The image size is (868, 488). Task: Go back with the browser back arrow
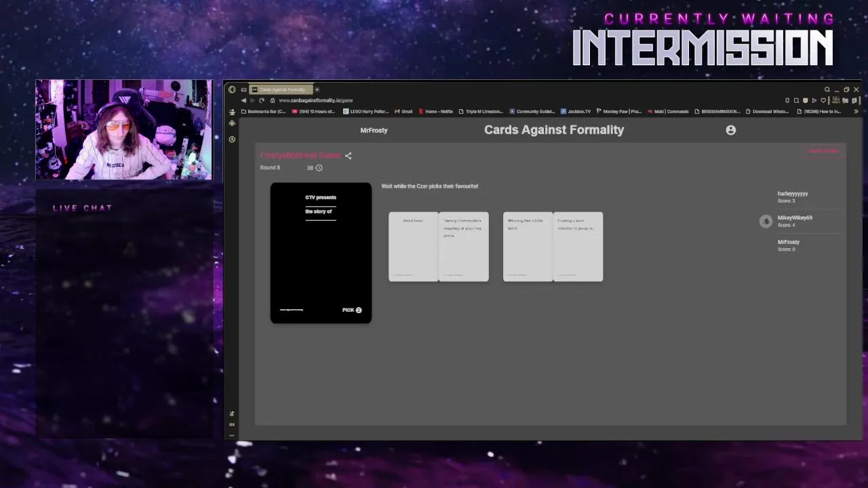coord(243,100)
